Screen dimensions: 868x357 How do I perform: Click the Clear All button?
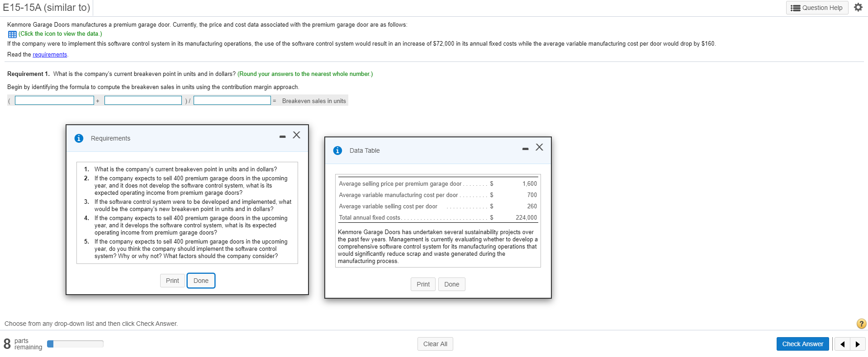pos(435,344)
